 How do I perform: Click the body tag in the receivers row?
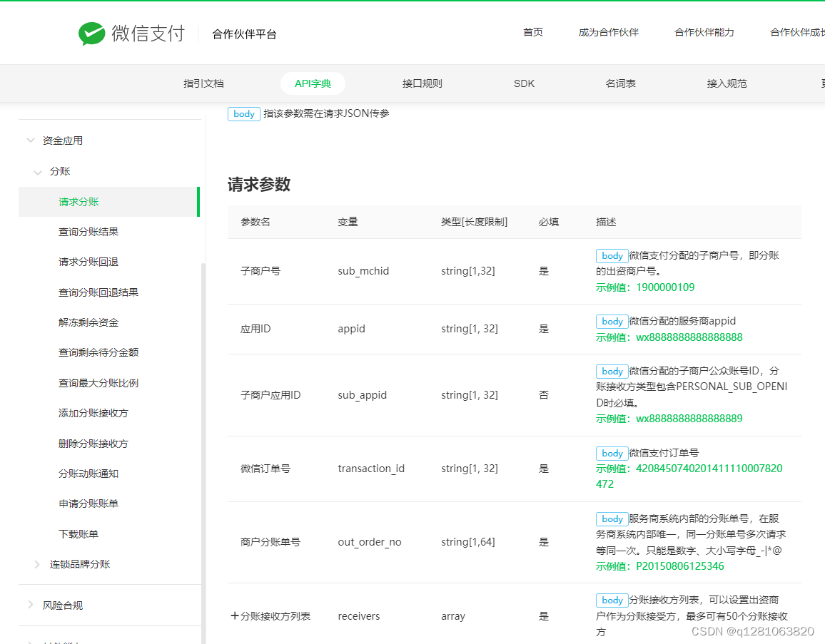click(x=612, y=600)
